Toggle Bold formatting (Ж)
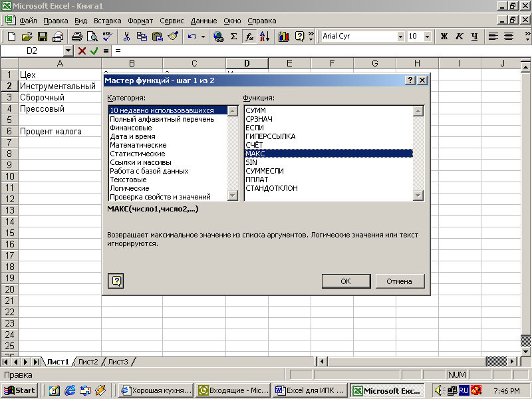Viewport: 532px width, 399px height. 444,37
